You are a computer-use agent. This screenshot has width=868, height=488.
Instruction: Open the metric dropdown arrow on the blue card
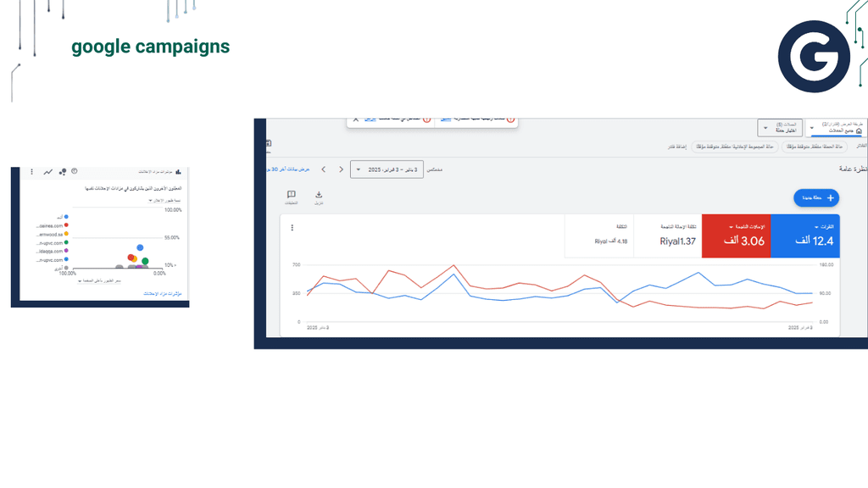tap(816, 227)
